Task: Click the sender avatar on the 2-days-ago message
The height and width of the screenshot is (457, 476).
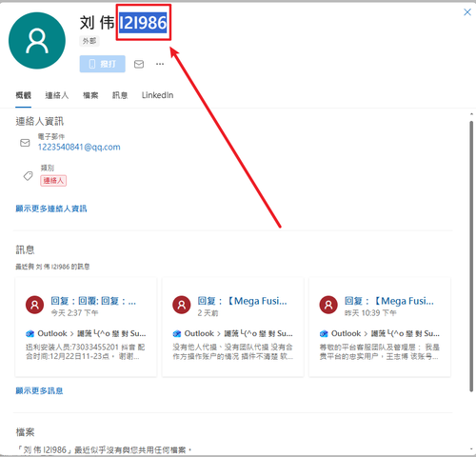Action: [x=182, y=305]
